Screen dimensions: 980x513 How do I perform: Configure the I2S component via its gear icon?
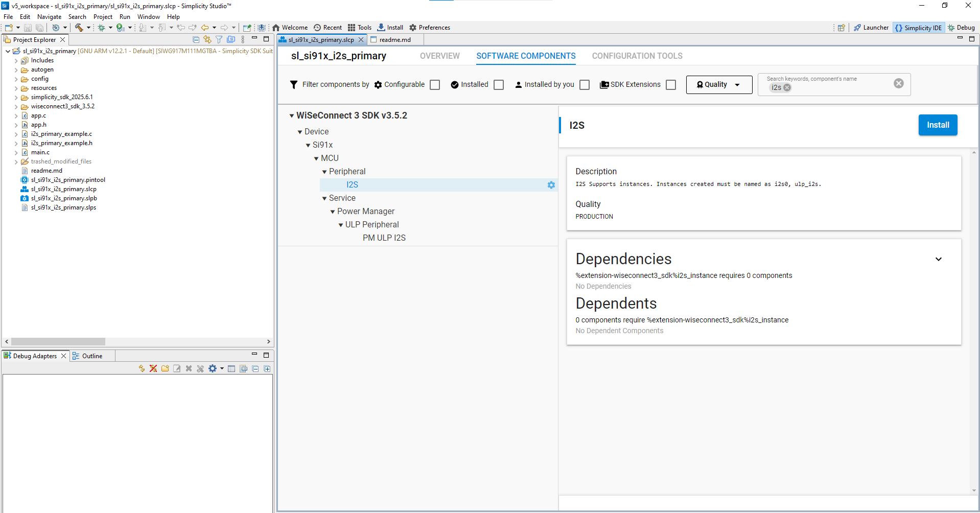[x=551, y=185]
